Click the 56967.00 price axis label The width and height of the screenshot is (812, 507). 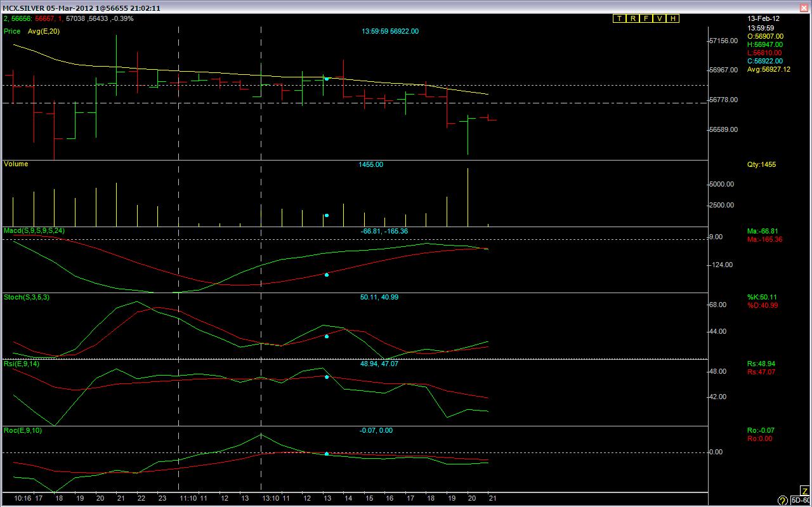[x=723, y=70]
